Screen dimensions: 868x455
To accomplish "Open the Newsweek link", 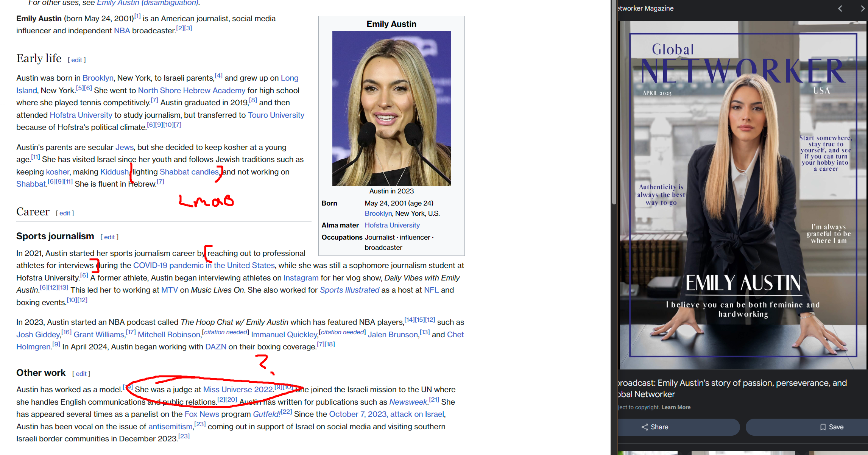I will [x=408, y=402].
